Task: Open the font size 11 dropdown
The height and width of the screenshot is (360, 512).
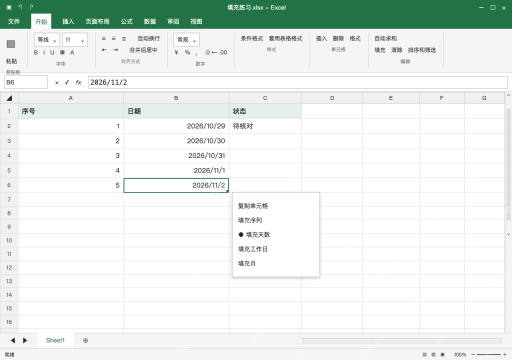Action: pyautogui.click(x=75, y=40)
